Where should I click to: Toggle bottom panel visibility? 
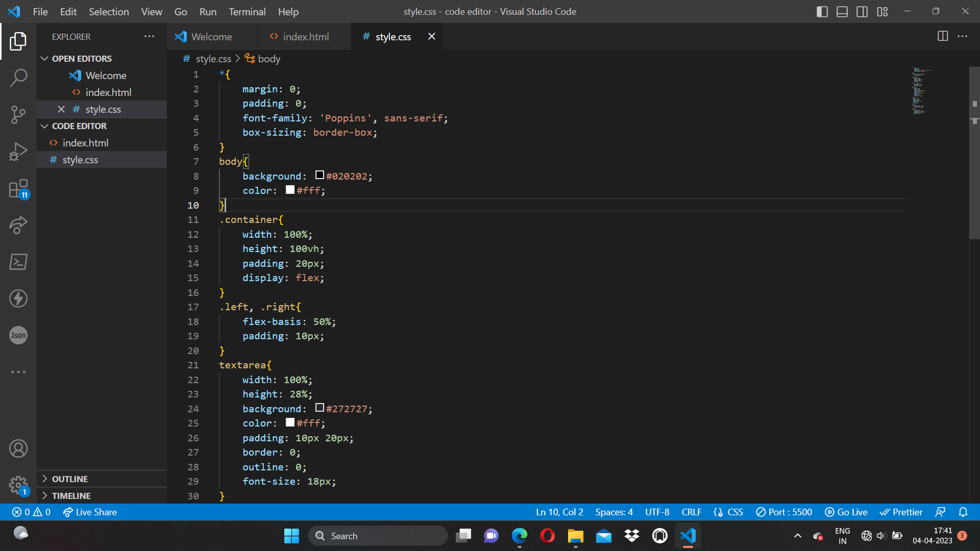click(x=842, y=12)
